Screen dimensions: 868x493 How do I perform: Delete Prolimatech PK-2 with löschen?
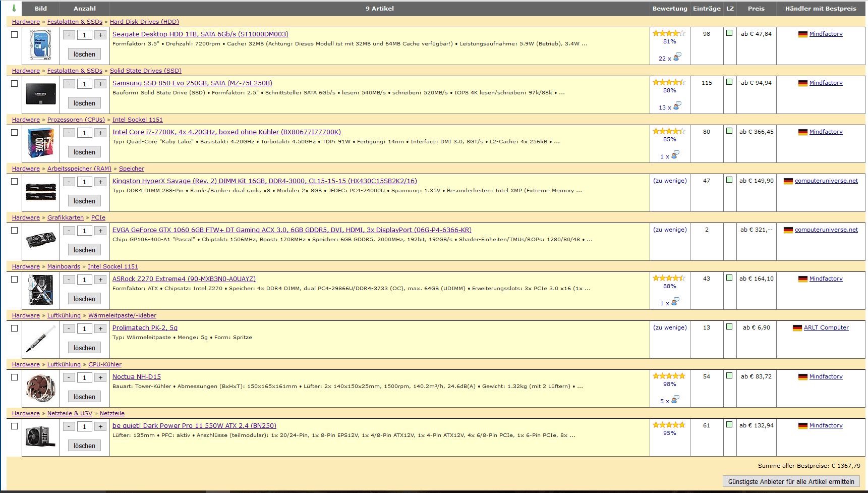click(84, 348)
